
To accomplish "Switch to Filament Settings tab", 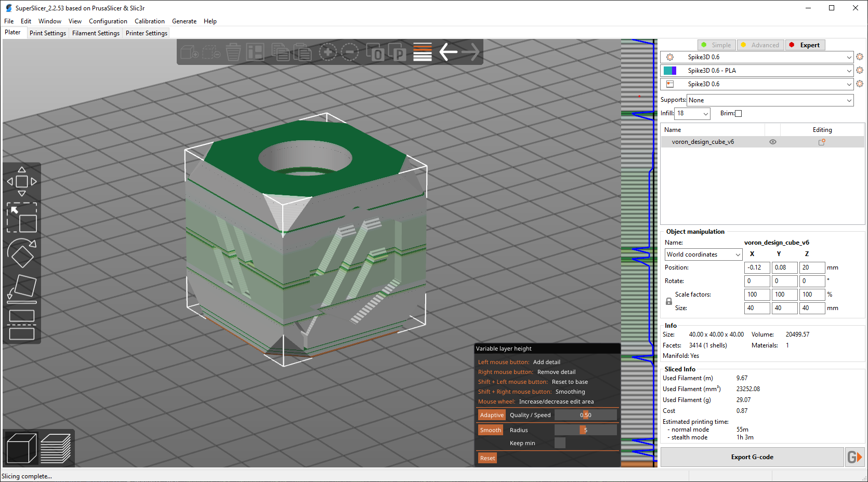I will coord(96,33).
